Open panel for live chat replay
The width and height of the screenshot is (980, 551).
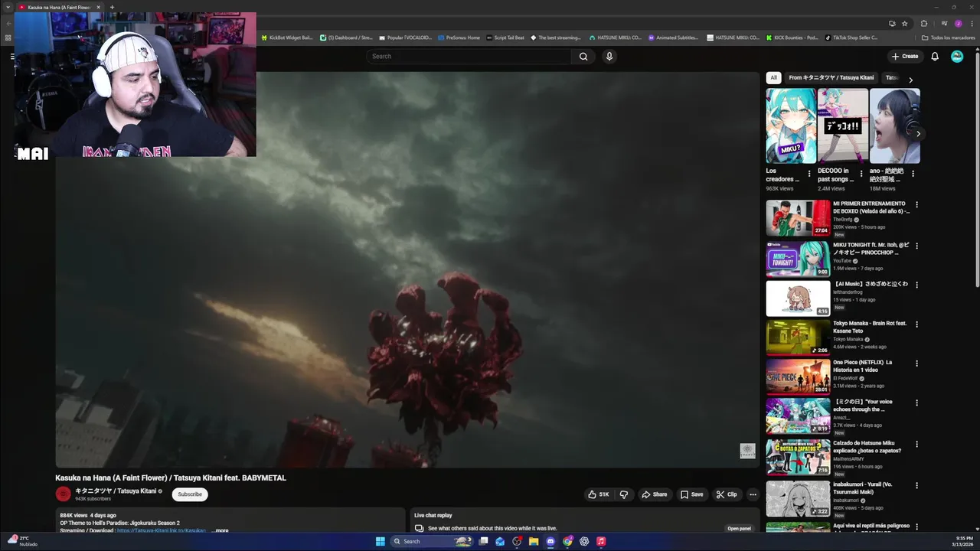[x=739, y=528]
